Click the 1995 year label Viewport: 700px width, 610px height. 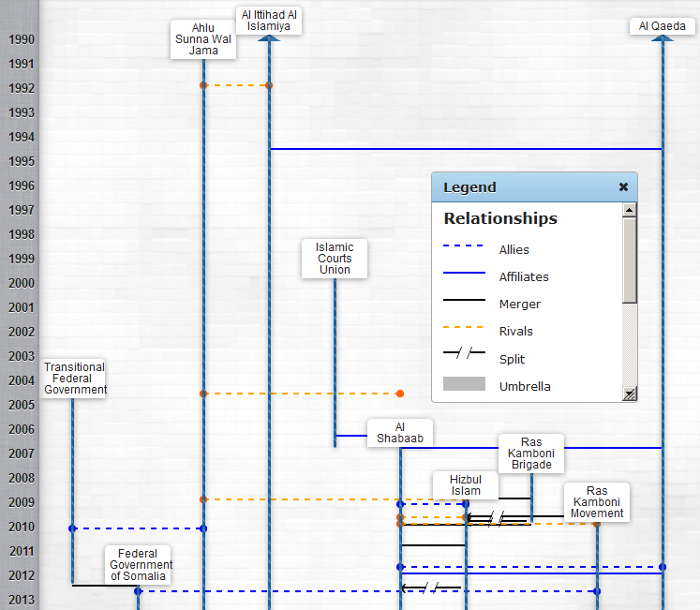click(22, 161)
